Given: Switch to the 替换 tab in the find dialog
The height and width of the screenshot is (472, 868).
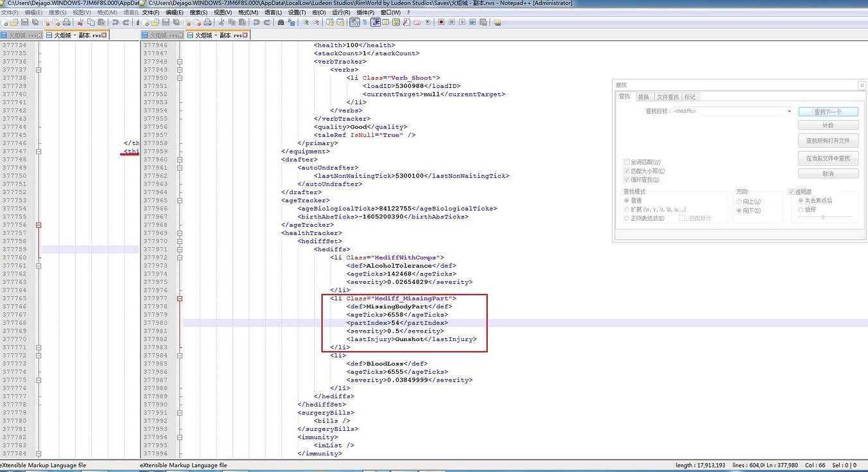Looking at the screenshot, I should (643, 97).
